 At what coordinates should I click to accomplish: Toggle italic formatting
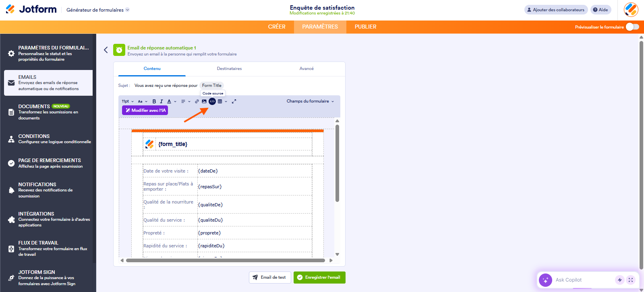(162, 101)
